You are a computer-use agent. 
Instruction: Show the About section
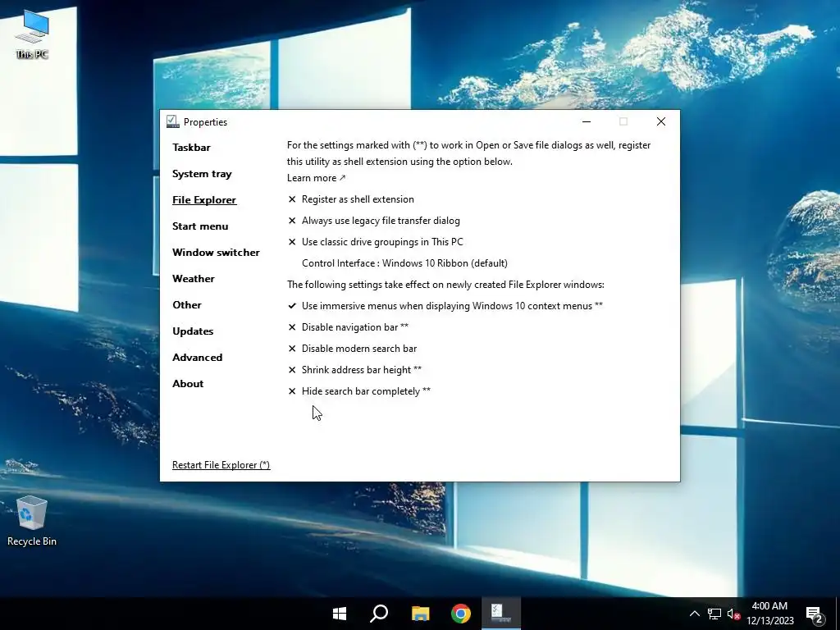[188, 384]
